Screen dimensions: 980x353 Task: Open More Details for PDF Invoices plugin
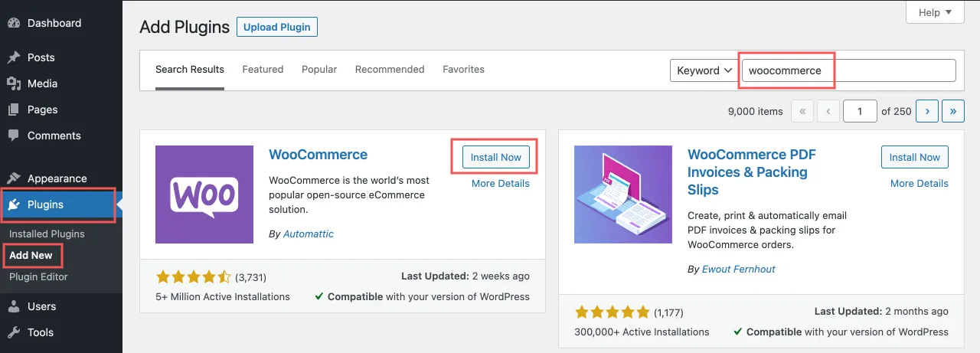coord(920,183)
